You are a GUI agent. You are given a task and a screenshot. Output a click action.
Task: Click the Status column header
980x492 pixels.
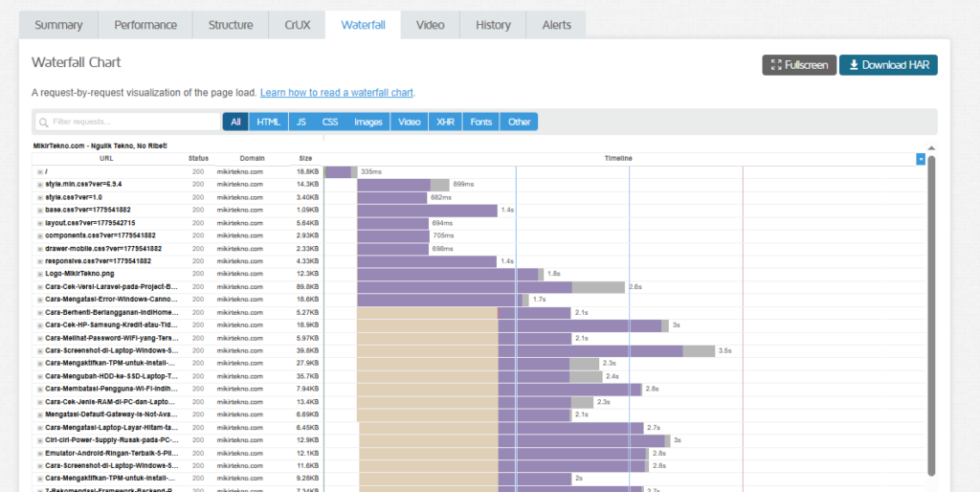(x=198, y=159)
